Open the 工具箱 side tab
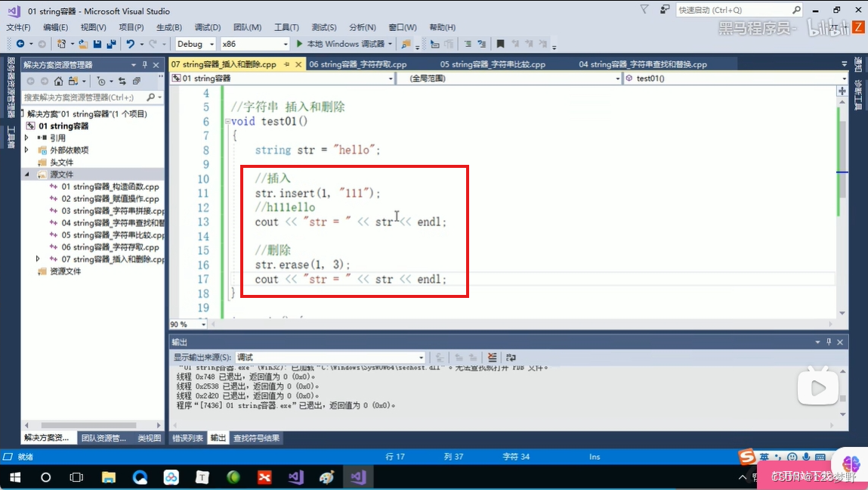The image size is (868, 490). click(x=11, y=137)
